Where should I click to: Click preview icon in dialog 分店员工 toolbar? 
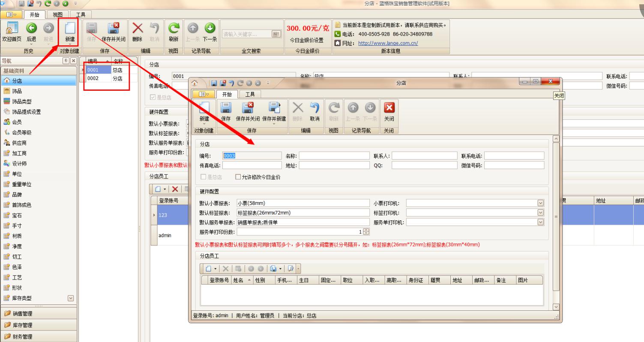(291, 269)
